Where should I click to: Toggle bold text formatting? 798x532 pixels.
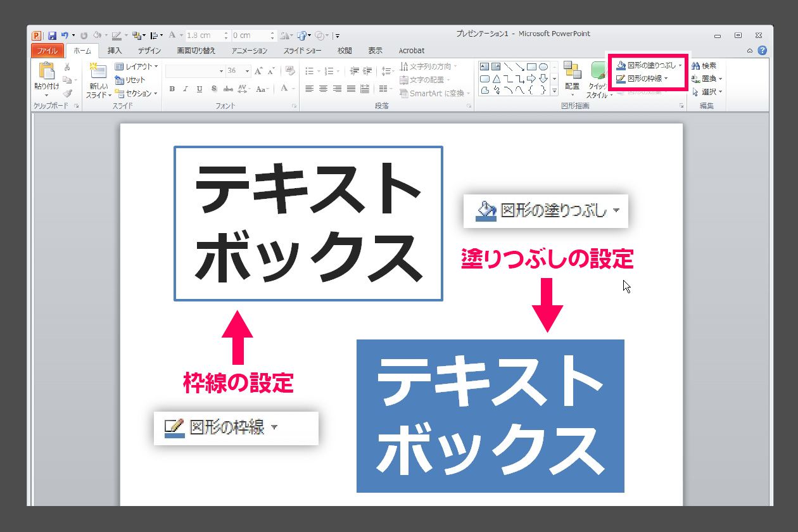(172, 89)
